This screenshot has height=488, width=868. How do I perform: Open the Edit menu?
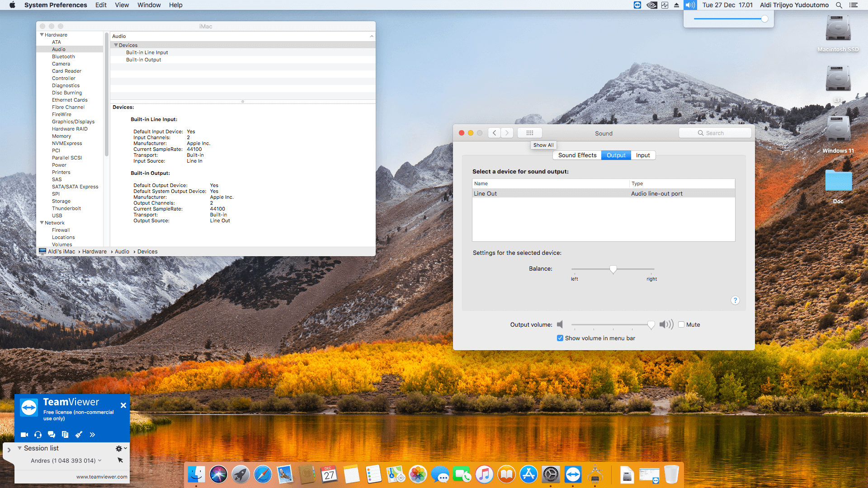pos(101,5)
